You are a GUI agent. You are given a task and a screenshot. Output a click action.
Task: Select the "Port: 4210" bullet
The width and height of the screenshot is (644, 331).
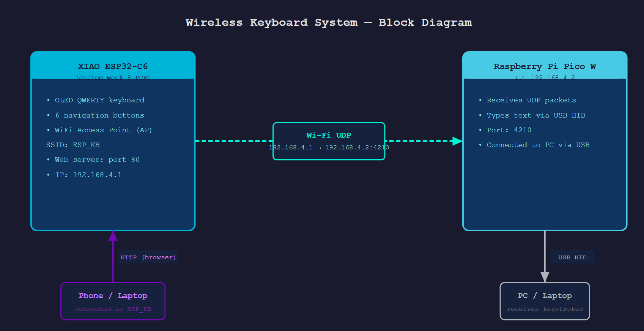click(x=505, y=130)
